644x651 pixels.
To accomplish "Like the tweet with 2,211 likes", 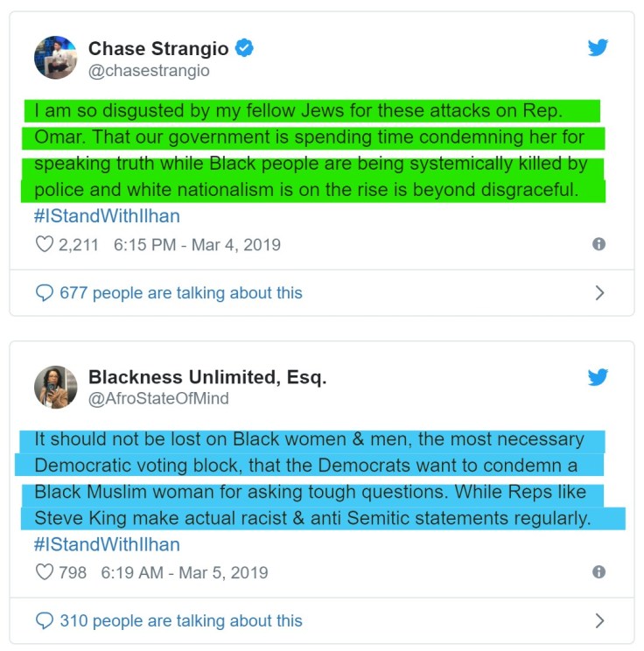I will pyautogui.click(x=45, y=244).
